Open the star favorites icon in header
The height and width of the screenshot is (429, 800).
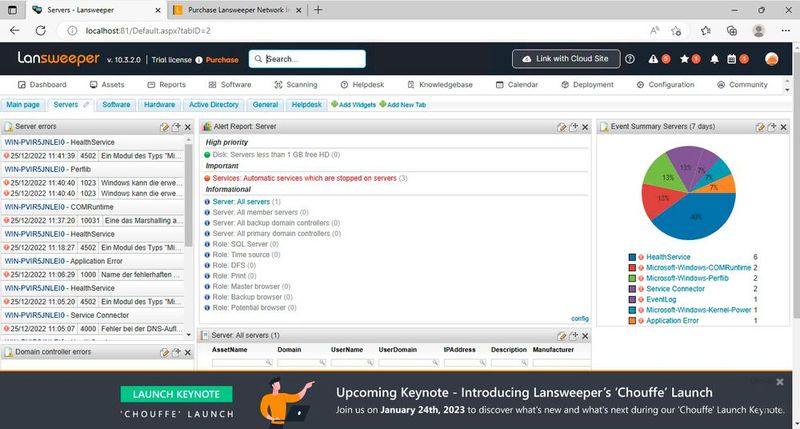[x=684, y=59]
